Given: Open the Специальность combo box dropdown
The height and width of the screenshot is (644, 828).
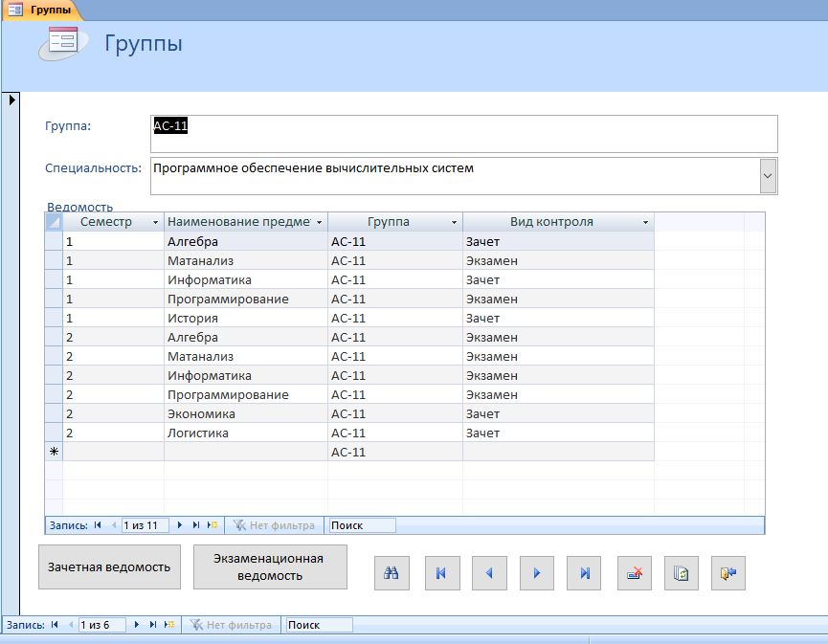Looking at the screenshot, I should tap(768, 176).
